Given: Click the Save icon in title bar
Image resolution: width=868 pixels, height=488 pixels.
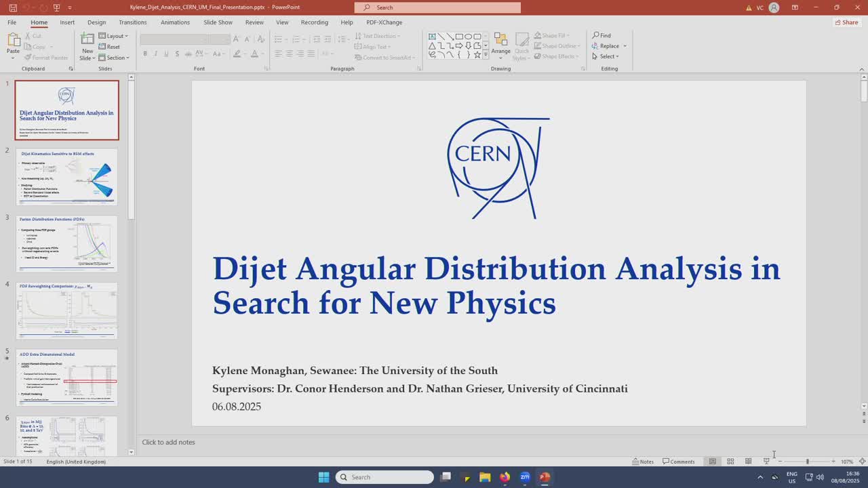Looking at the screenshot, I should tap(13, 7).
